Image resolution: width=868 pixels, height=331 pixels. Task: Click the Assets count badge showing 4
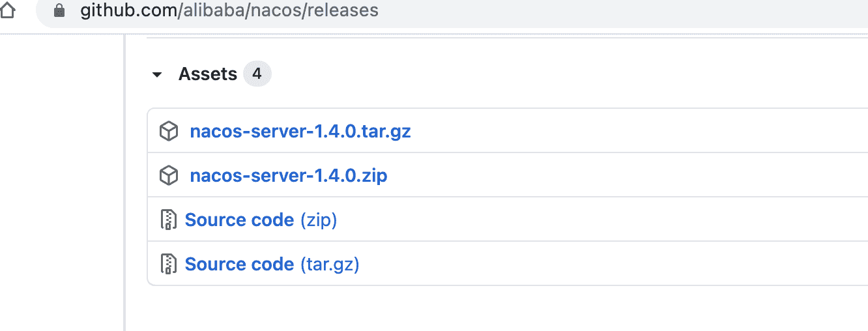(x=257, y=74)
